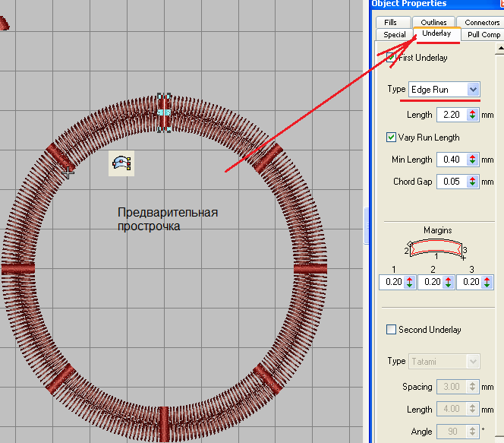Image resolution: width=504 pixels, height=443 pixels.
Task: Click the Length value spinner arrows
Action: click(x=472, y=115)
